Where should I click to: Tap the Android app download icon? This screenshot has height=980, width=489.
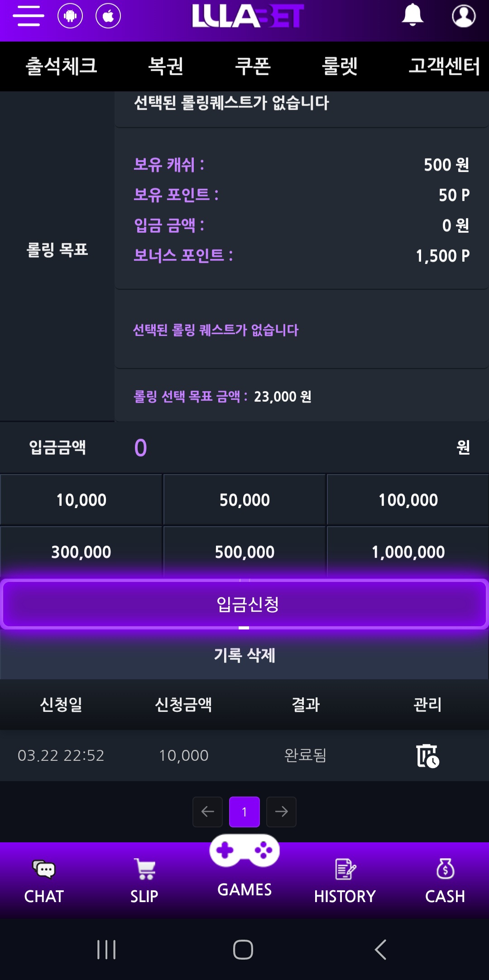pyautogui.click(x=70, y=16)
